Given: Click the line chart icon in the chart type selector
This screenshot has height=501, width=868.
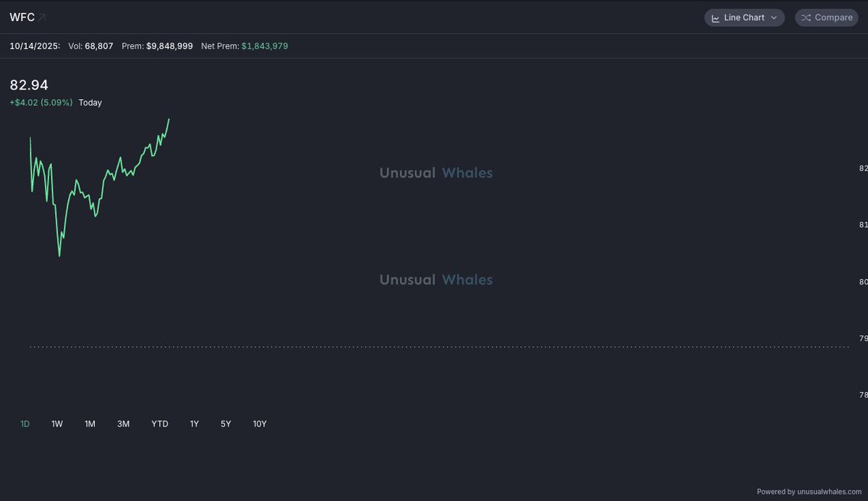Looking at the screenshot, I should coord(715,17).
